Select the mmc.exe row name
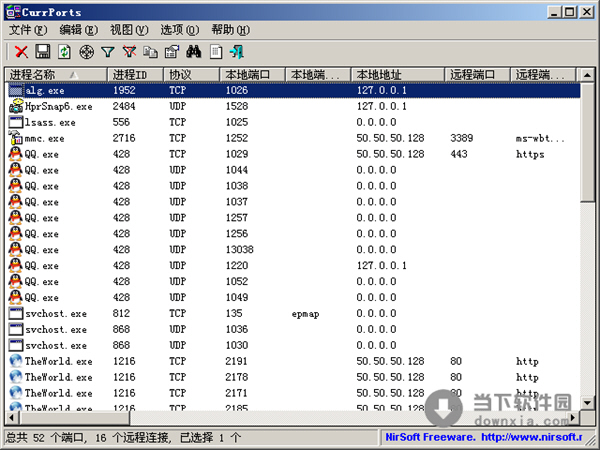The width and height of the screenshot is (600, 450). [44, 139]
